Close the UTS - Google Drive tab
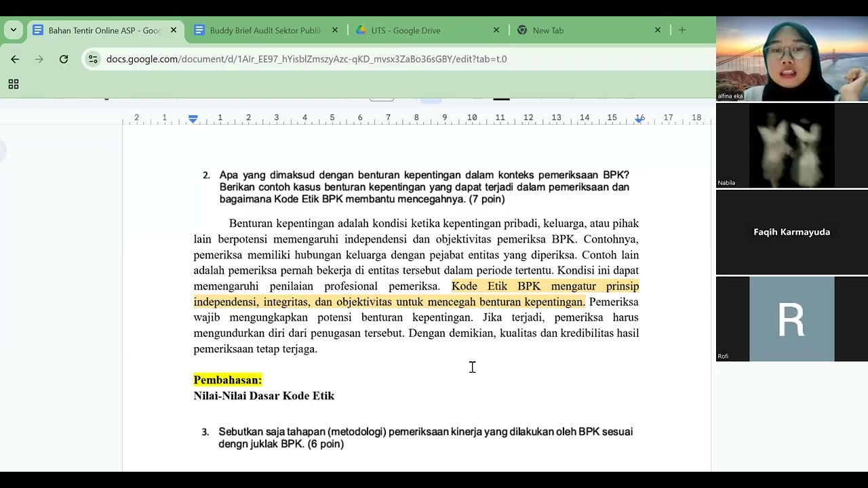This screenshot has width=868, height=488. pos(496,30)
